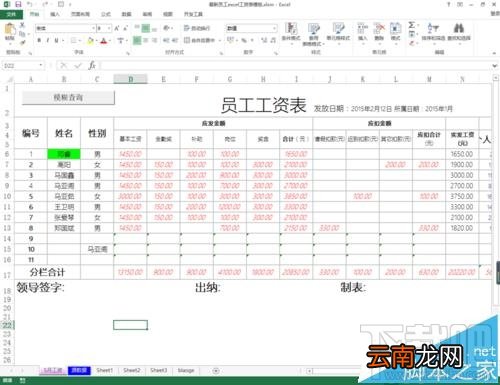Image resolution: width=500 pixels, height=385 pixels.
Task: Switch to the Developer ribbon tab
Action: 193,14
